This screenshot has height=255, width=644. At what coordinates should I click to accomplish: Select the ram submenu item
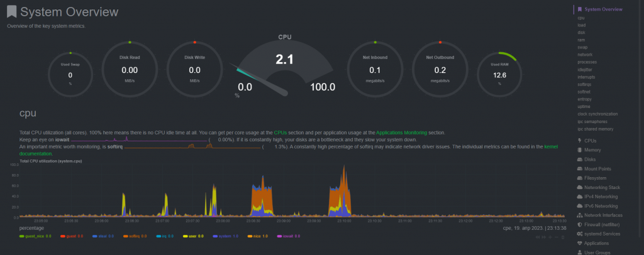[581, 40]
